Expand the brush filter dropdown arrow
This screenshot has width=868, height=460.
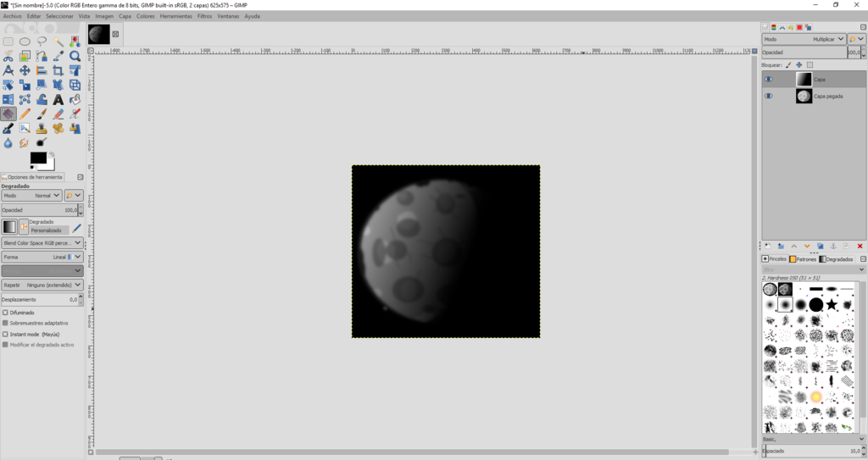(861, 269)
